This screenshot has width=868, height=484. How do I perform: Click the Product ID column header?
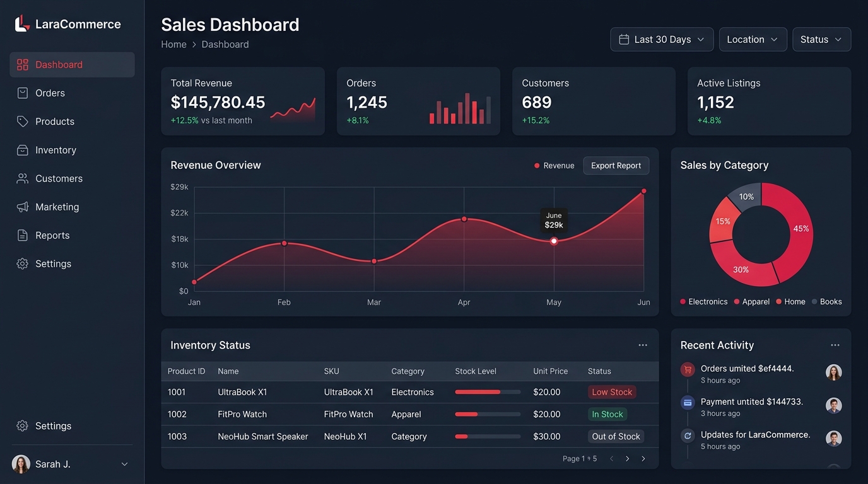pyautogui.click(x=186, y=371)
